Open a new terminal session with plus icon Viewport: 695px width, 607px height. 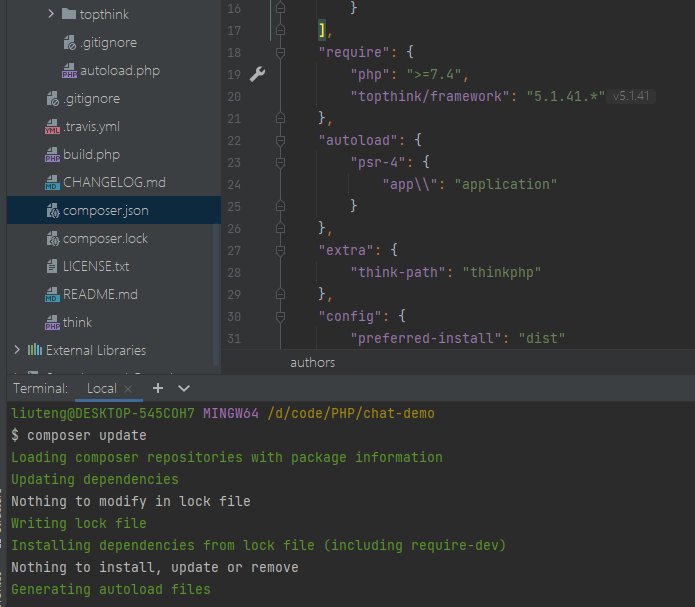[x=157, y=388]
